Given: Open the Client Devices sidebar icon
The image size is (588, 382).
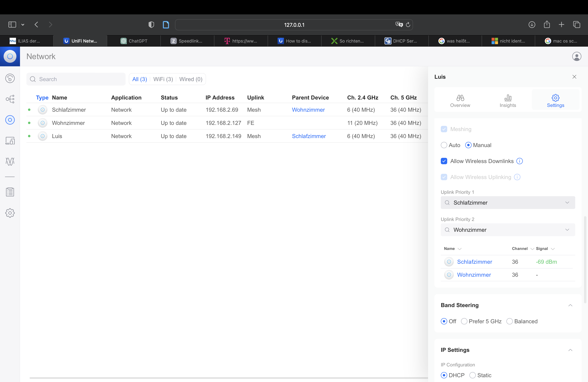Looking at the screenshot, I should coord(10,141).
